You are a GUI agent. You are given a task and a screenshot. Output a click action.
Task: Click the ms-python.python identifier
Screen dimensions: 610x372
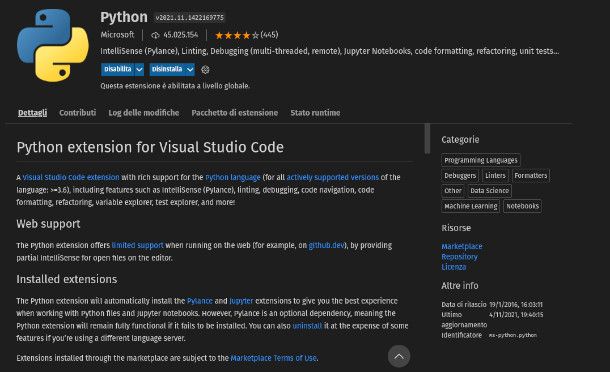(513, 335)
